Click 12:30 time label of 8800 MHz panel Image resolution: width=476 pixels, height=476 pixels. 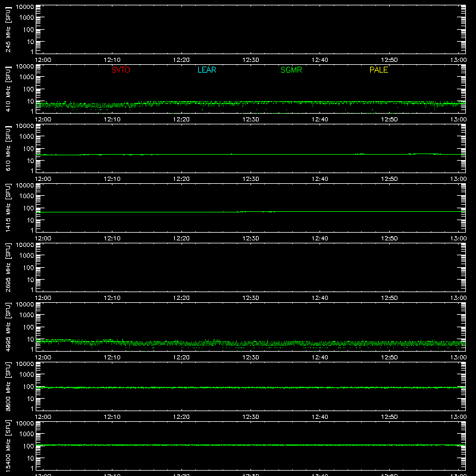(250, 417)
